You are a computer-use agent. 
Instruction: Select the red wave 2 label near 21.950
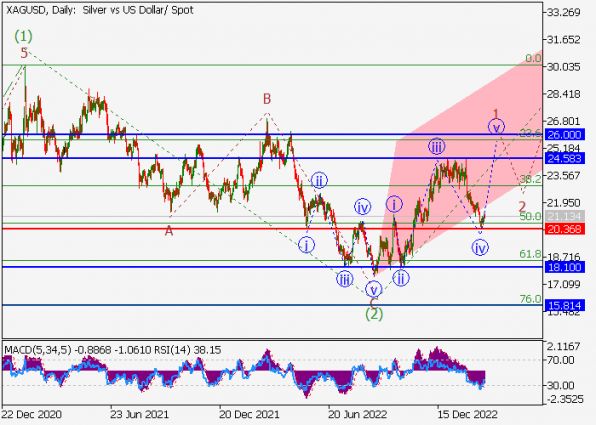point(522,207)
